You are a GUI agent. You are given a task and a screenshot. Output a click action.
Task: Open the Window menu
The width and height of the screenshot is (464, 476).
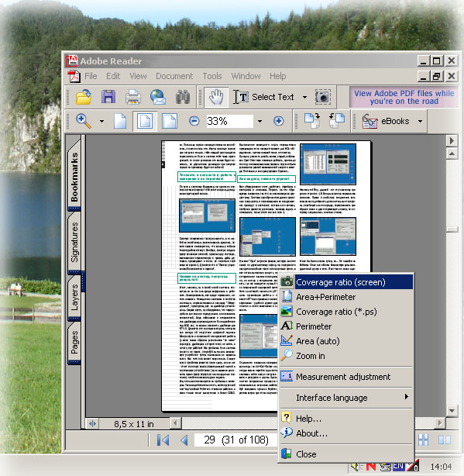pyautogui.click(x=246, y=76)
